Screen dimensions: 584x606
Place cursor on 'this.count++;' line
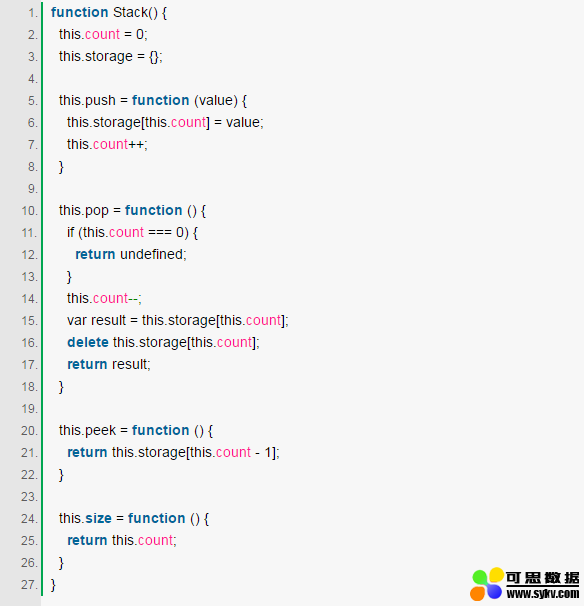click(x=107, y=145)
